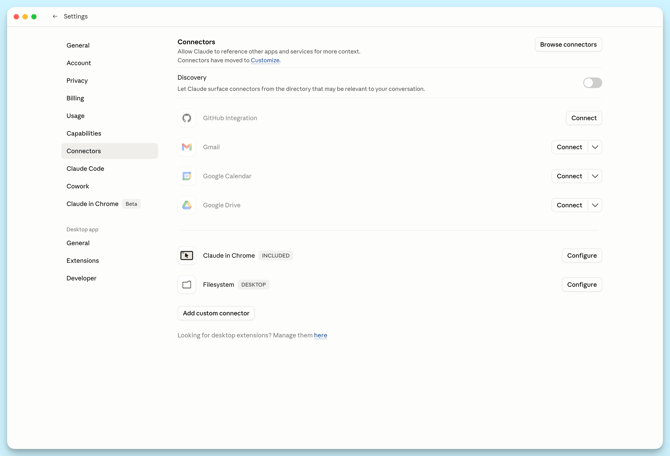Click the Claude in Chrome connector icon

coord(187,256)
